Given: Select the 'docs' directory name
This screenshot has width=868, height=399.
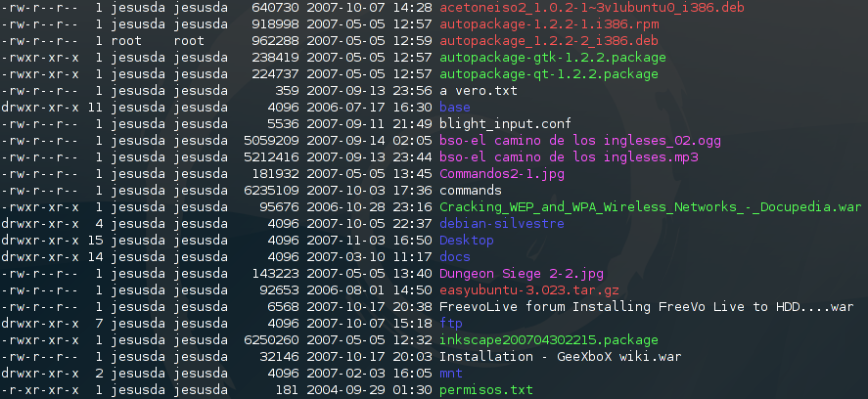Looking at the screenshot, I should tap(455, 256).
